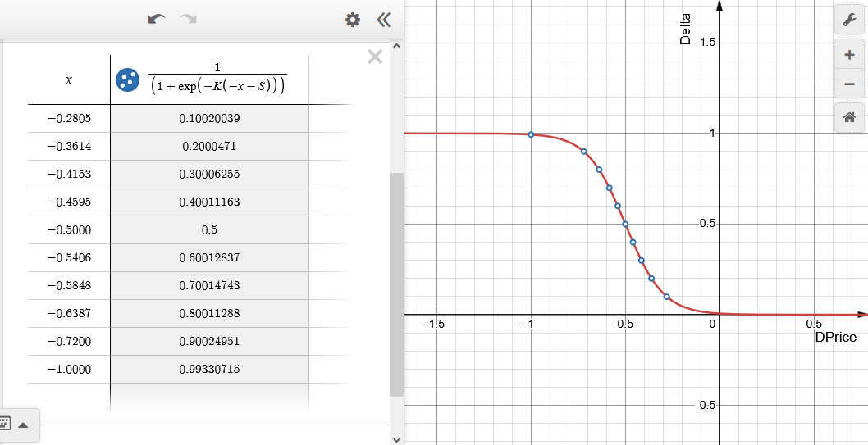The width and height of the screenshot is (868, 445).
Task: Click the scrollbar down arrow at panel bottom
Action: tap(396, 439)
